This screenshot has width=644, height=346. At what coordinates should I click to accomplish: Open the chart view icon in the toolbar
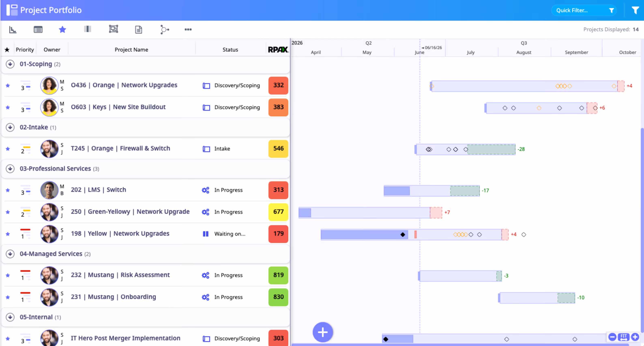[13, 29]
